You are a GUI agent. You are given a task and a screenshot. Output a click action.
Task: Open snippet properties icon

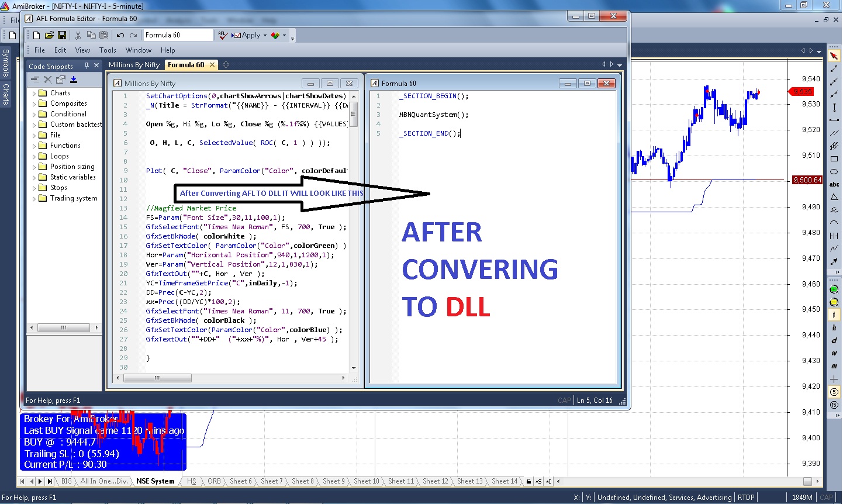pos(61,80)
